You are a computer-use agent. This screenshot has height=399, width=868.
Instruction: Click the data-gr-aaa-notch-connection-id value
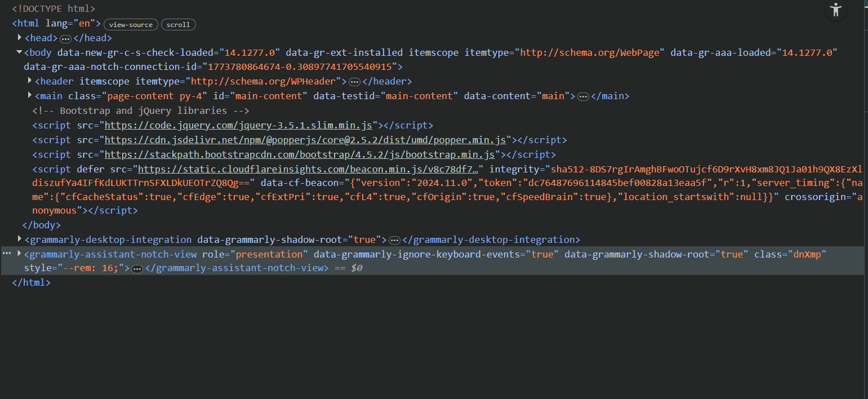pyautogui.click(x=300, y=67)
